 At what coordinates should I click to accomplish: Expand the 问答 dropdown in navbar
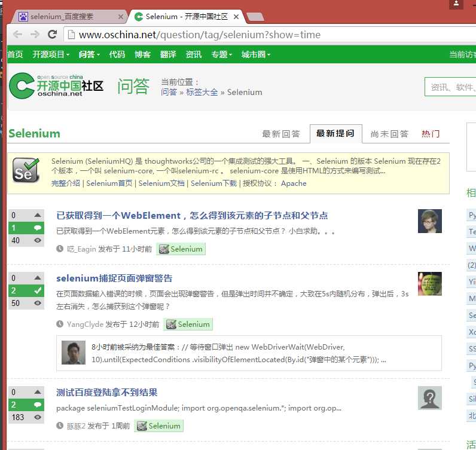[x=89, y=54]
